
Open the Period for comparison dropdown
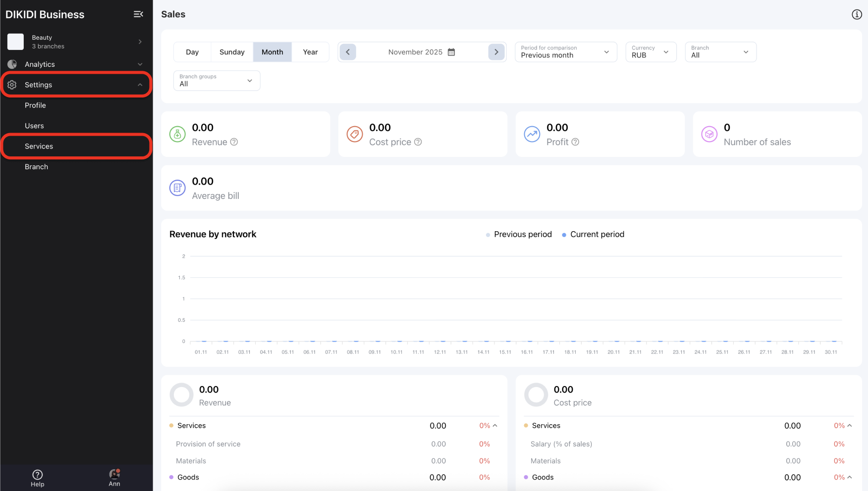pos(565,52)
